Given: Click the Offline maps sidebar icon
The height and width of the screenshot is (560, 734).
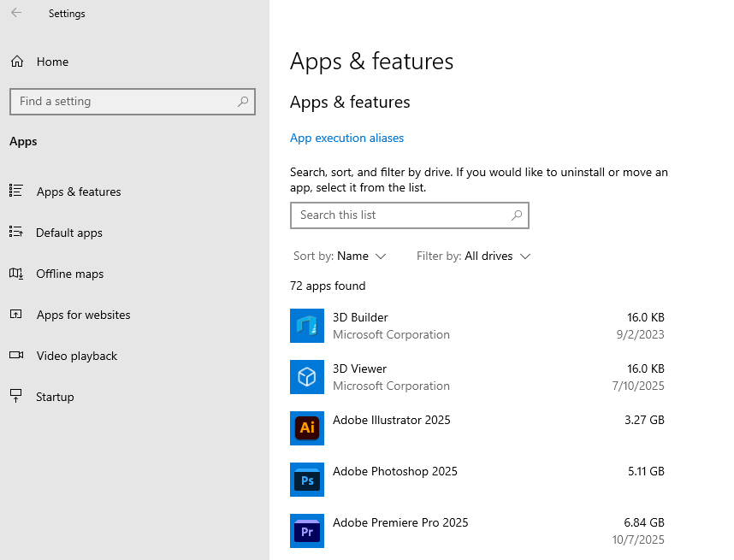Looking at the screenshot, I should (x=15, y=274).
